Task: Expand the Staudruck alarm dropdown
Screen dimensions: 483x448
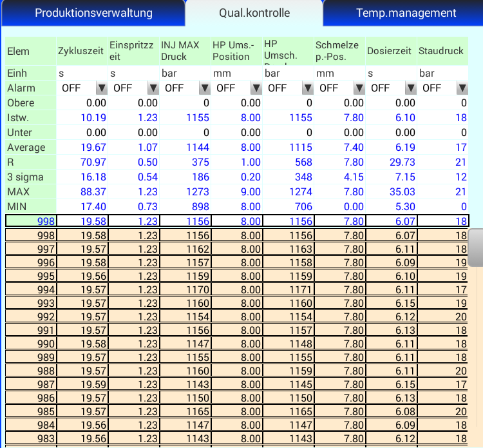Action: click(x=462, y=88)
